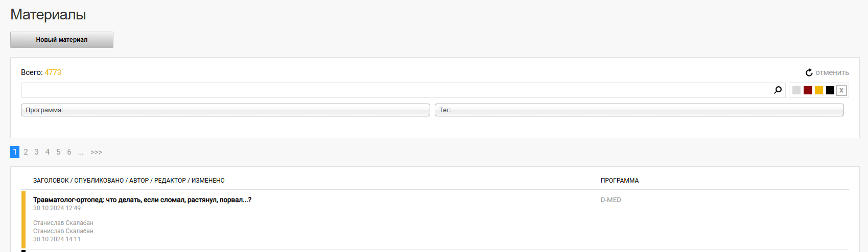Viewport: 868px width, 252px height.
Task: Select the yellow color filter
Action: coord(819,90)
